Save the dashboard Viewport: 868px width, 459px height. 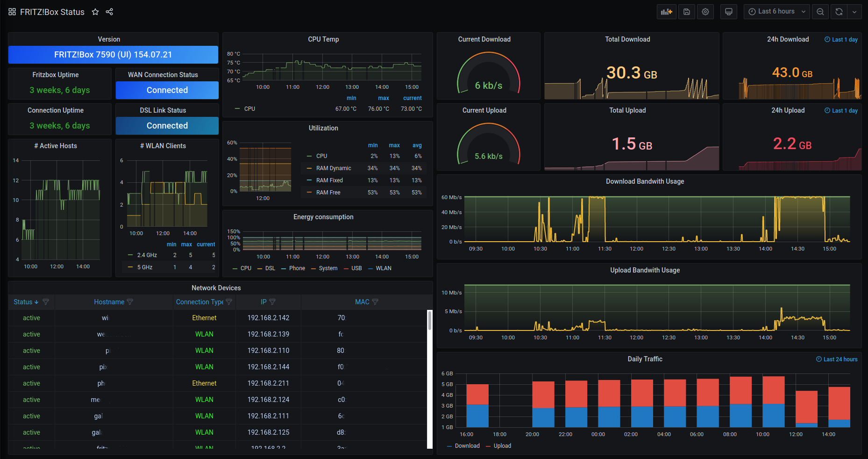coord(687,12)
